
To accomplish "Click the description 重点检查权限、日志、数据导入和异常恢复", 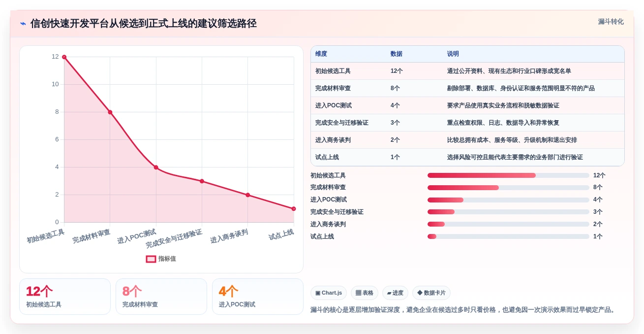I will tap(503, 123).
